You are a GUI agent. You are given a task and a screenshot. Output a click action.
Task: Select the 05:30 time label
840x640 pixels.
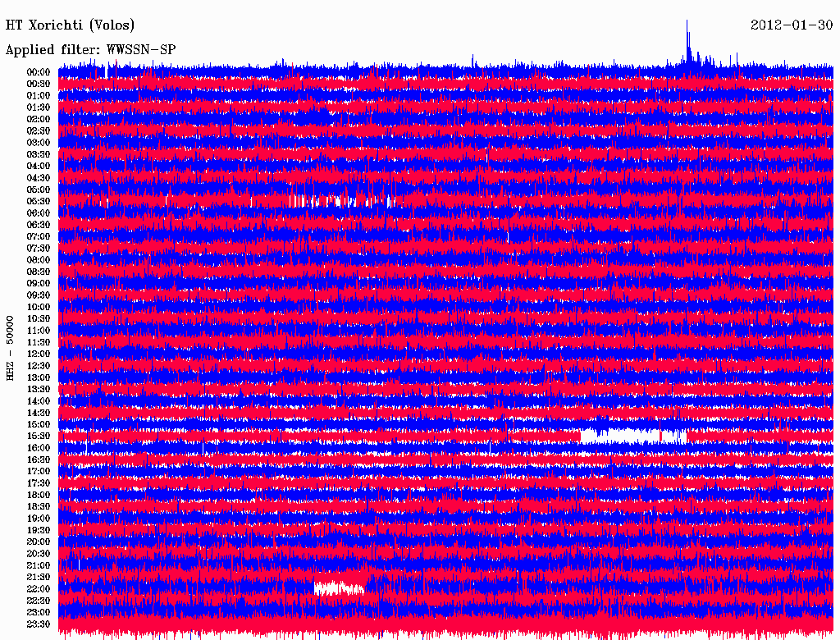click(x=39, y=201)
